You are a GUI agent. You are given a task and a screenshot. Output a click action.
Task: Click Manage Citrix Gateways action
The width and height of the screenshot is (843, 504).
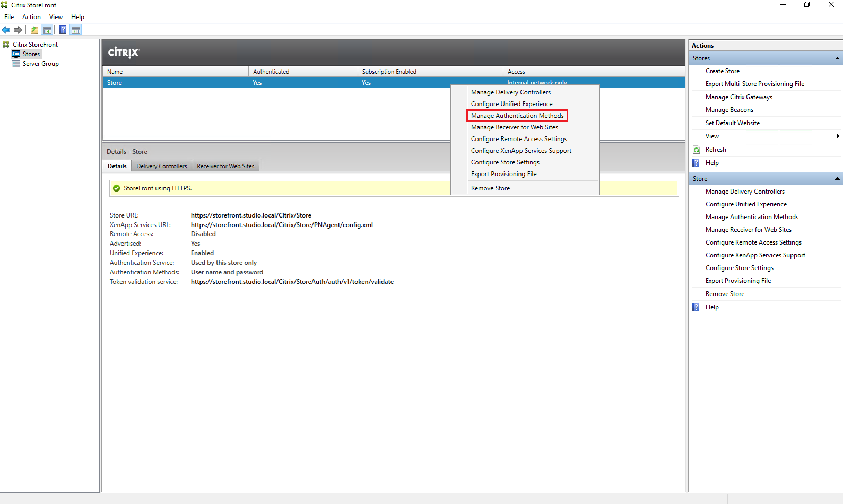[738, 97]
